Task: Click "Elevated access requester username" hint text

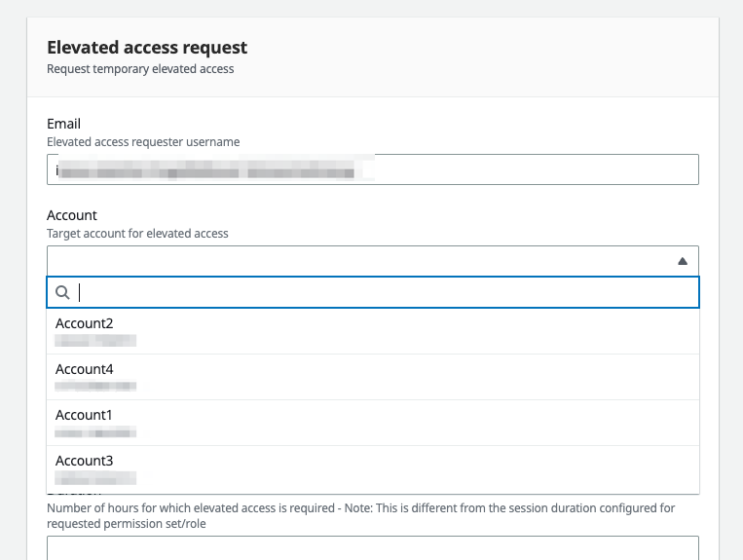Action: pyautogui.click(x=143, y=142)
